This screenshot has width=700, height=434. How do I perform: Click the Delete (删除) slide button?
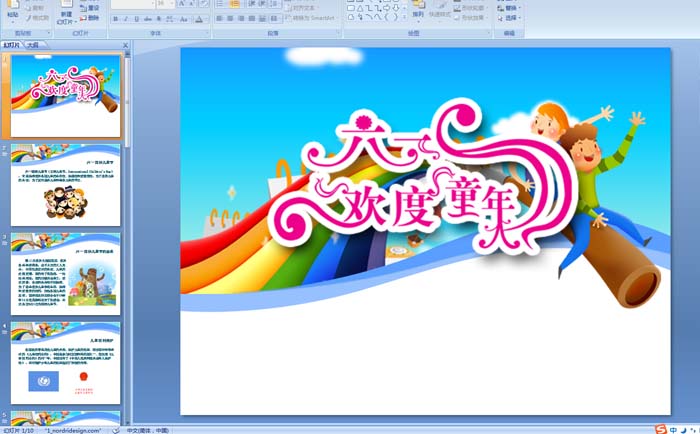pos(90,18)
